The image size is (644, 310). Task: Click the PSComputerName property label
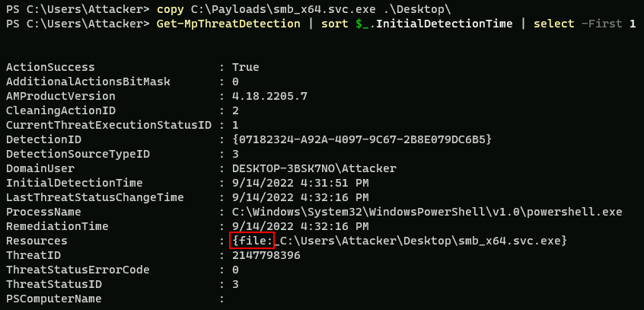click(53, 299)
